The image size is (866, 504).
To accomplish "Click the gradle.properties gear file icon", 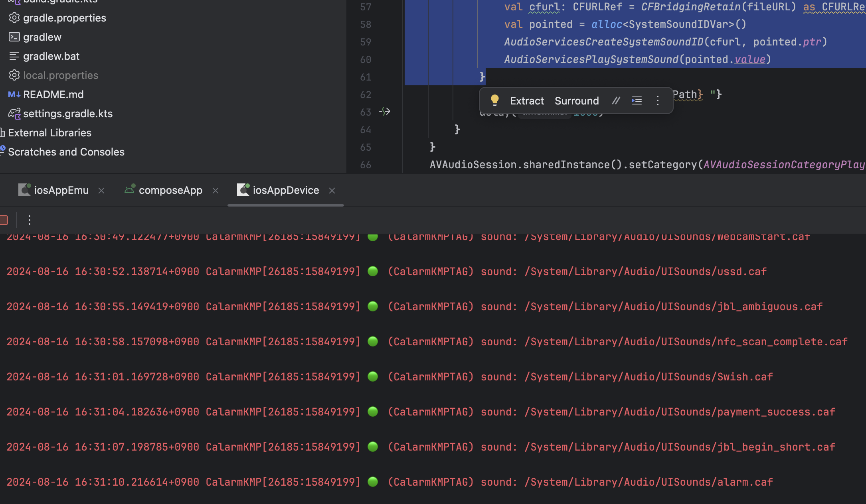I will (14, 18).
